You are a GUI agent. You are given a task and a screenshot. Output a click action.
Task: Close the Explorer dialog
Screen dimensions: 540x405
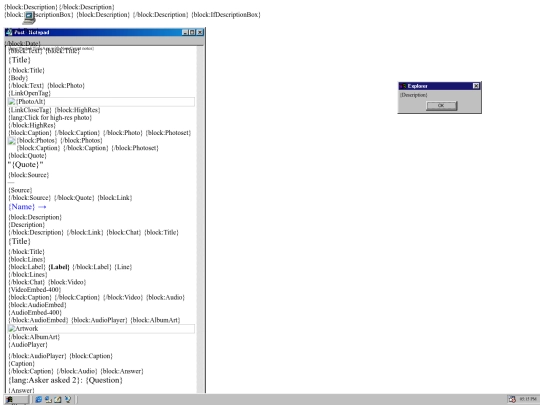point(476,86)
